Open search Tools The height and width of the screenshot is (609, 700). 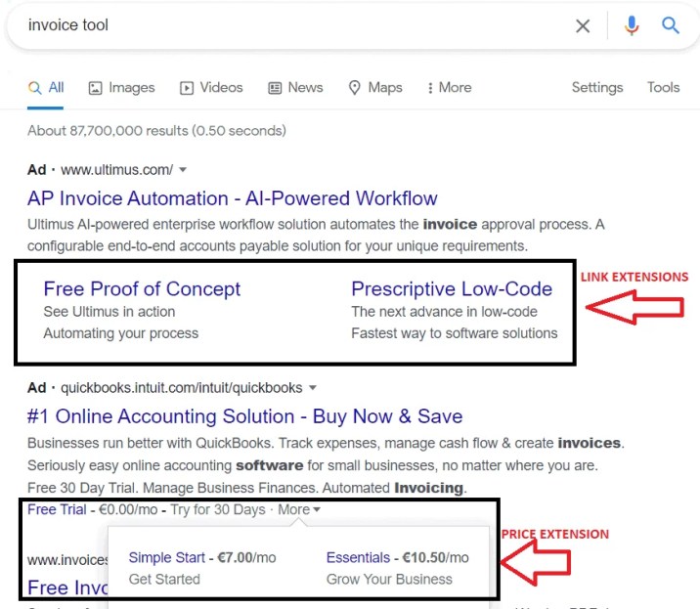(x=664, y=88)
